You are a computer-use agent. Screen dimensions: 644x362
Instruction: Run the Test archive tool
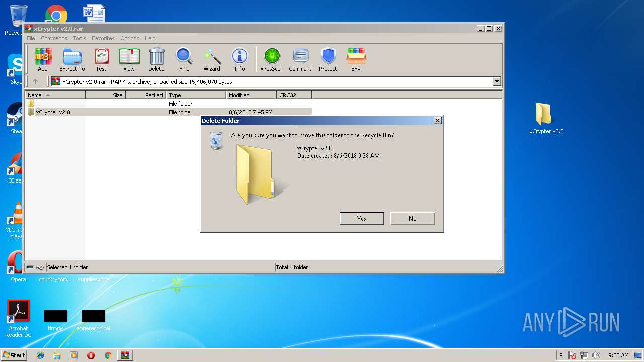tap(101, 60)
